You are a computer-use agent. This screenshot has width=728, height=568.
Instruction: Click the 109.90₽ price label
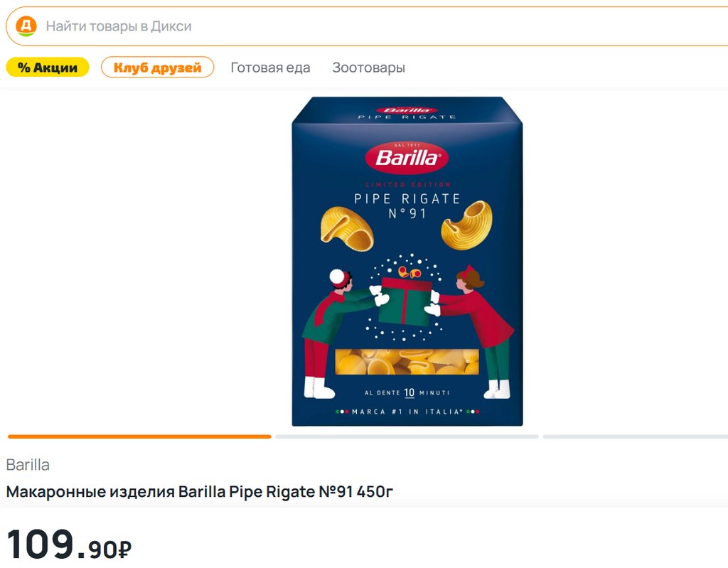[x=69, y=545]
